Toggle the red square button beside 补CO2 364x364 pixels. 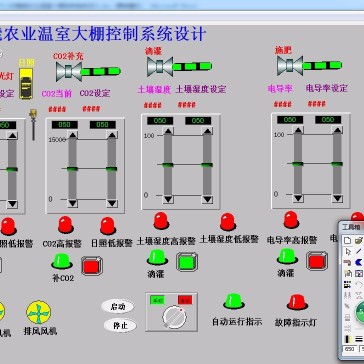tap(92, 265)
